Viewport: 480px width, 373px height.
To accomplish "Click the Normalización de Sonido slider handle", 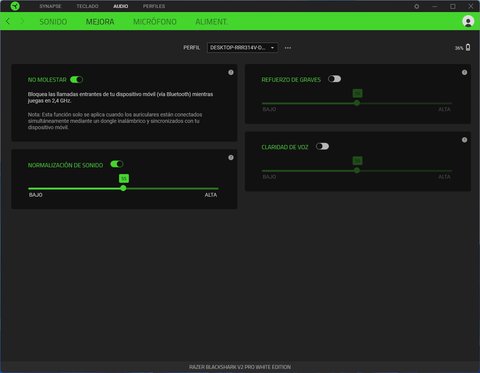I will tap(123, 188).
